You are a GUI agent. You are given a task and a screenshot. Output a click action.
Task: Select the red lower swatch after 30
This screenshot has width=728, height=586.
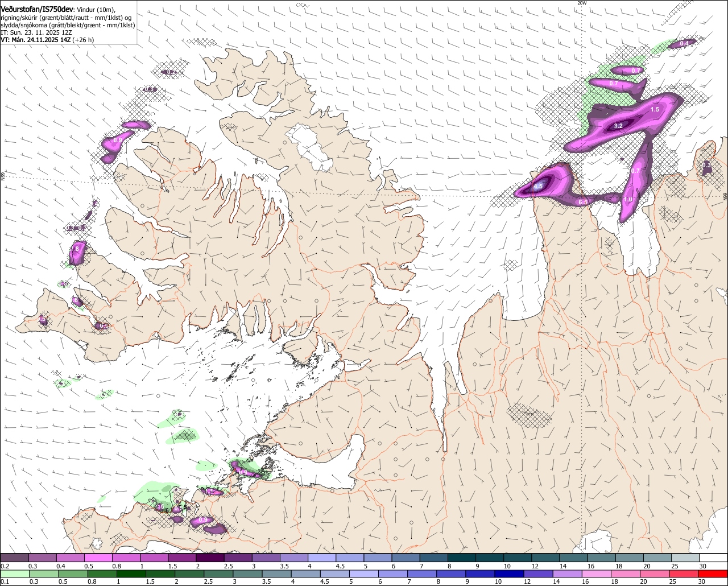(x=713, y=573)
